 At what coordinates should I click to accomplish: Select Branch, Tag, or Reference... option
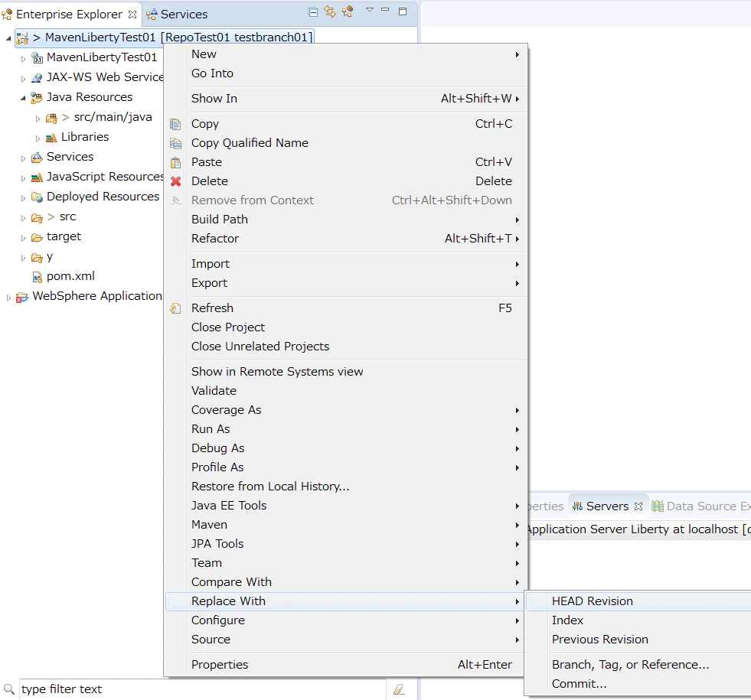pyautogui.click(x=638, y=665)
